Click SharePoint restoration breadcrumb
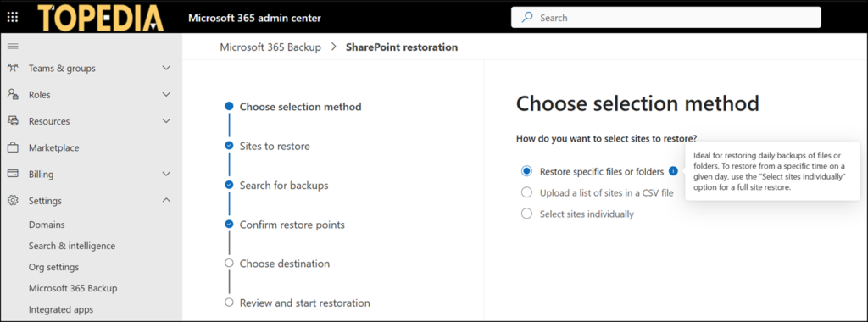Screen dimensions: 868x322 (402, 47)
